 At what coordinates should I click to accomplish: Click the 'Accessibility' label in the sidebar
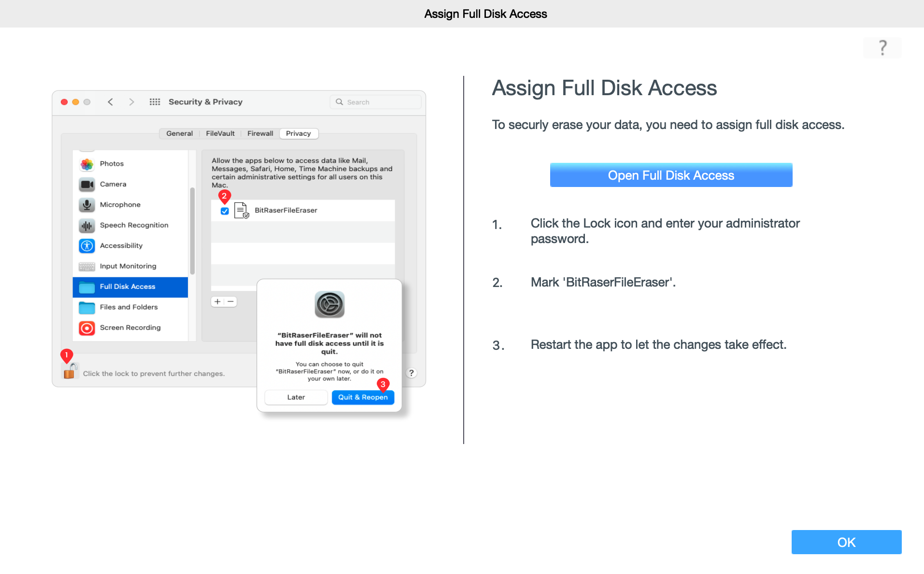point(121,246)
